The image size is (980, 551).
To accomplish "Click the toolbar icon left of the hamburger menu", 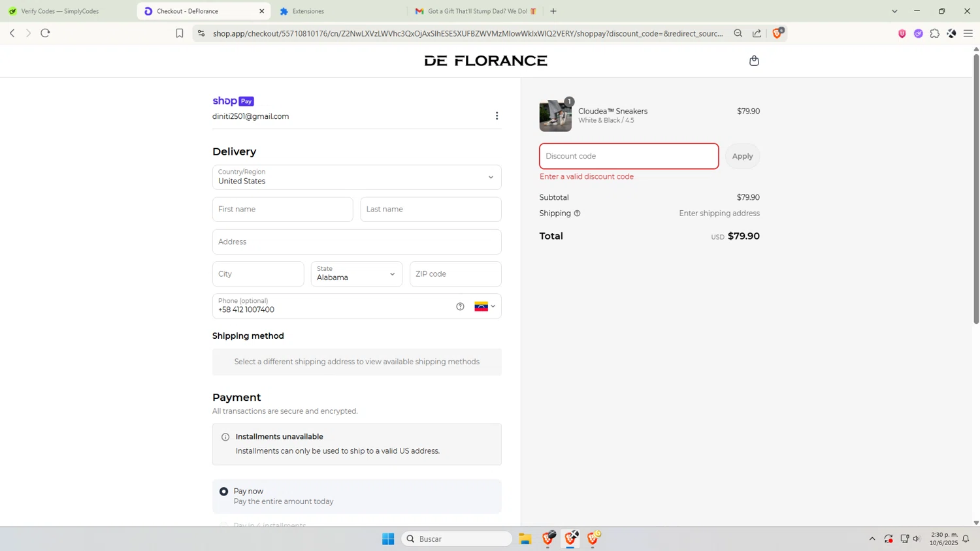I will coord(951,33).
